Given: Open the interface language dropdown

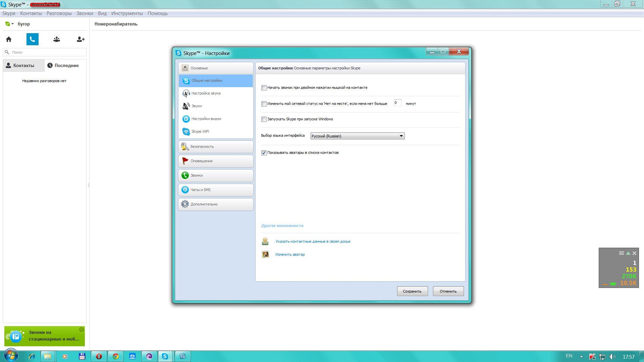Looking at the screenshot, I should (358, 136).
